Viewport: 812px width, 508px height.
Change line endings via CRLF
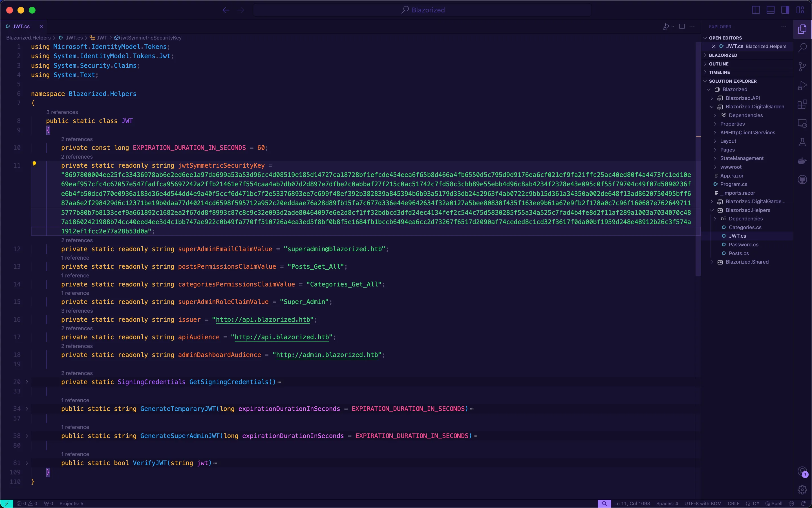(733, 504)
